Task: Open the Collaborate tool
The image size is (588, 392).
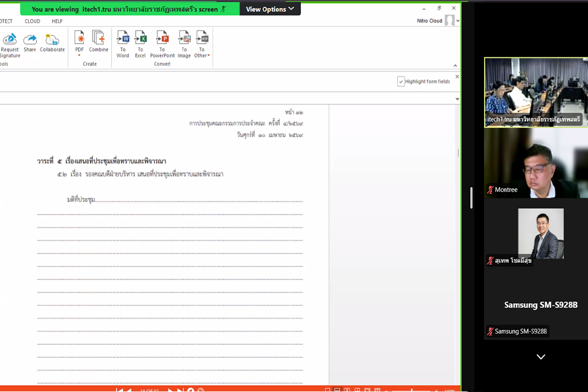Action: 52,40
